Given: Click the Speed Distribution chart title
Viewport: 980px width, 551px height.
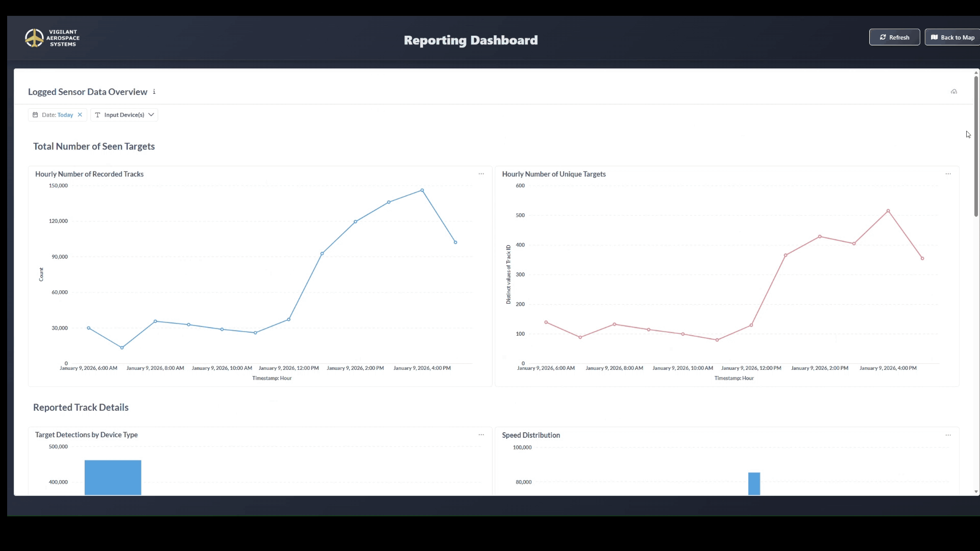Looking at the screenshot, I should click(x=531, y=435).
